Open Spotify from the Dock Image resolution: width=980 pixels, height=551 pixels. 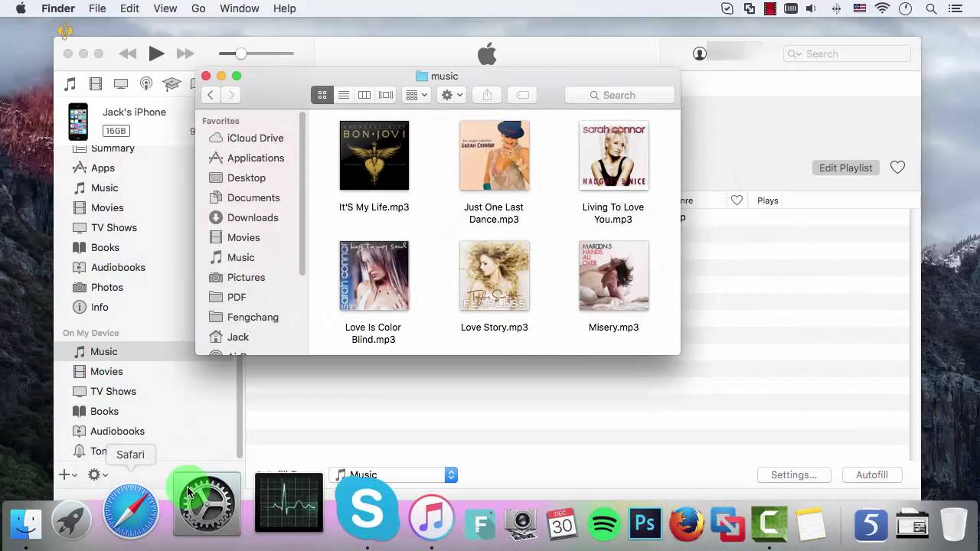coord(605,524)
